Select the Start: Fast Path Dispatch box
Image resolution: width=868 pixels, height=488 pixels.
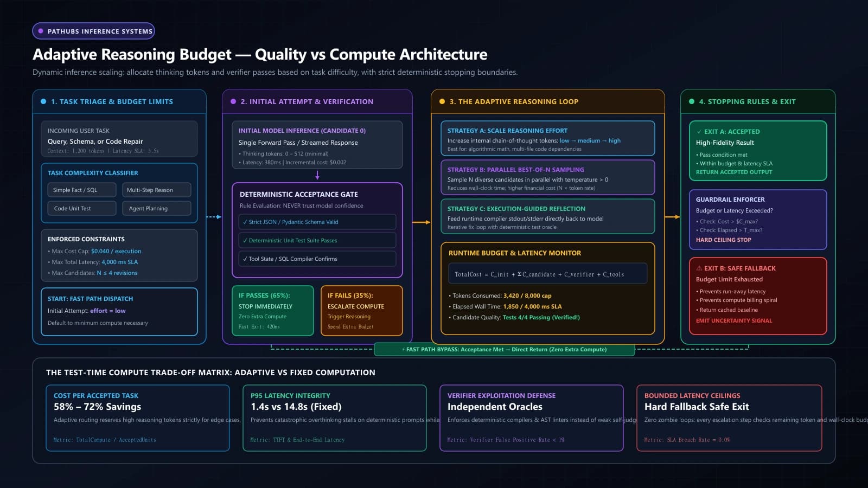119,312
